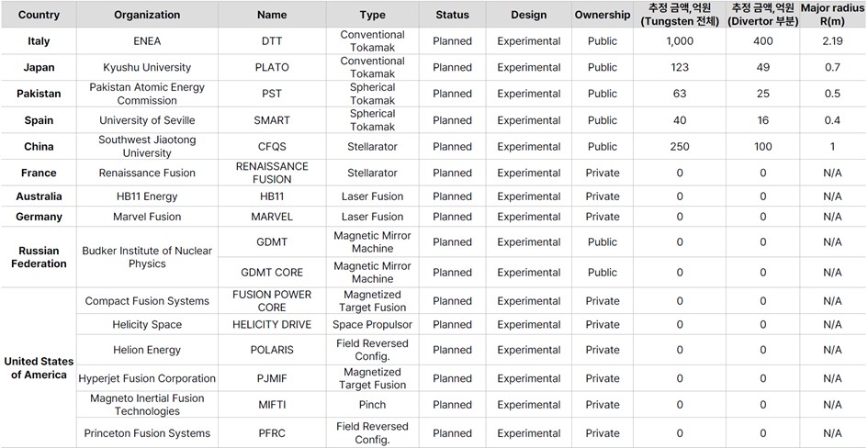
Task: Click the ENEA organization cell
Action: pos(147,41)
